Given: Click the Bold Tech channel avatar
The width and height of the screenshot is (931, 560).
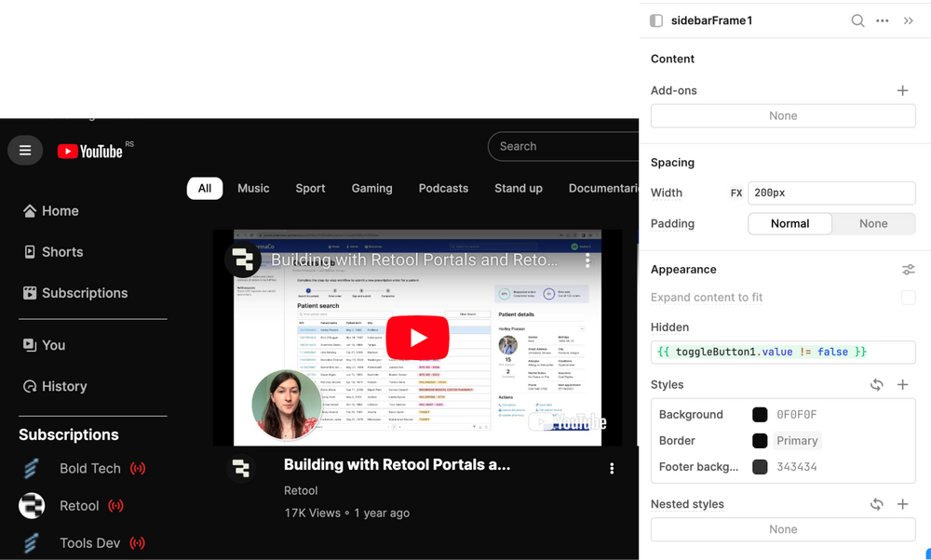Looking at the screenshot, I should click(x=32, y=469).
